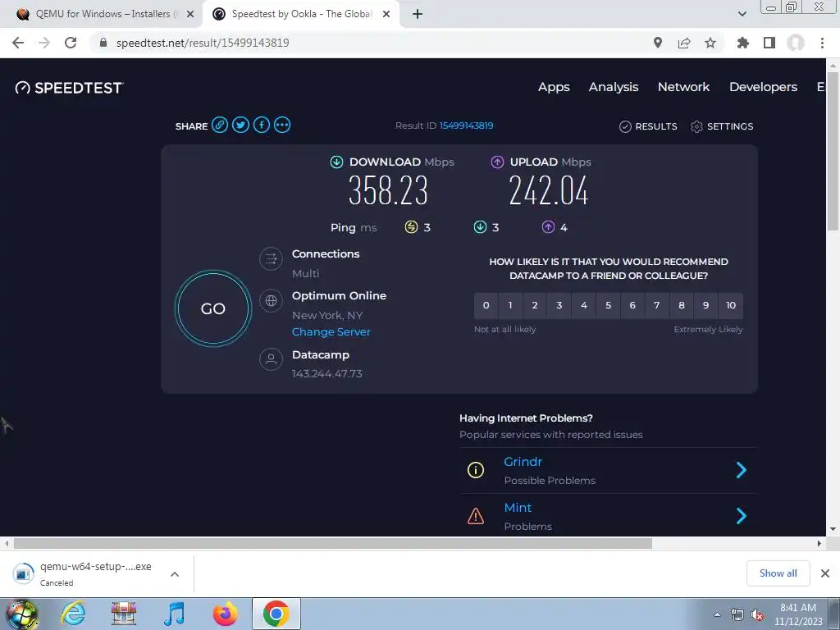Click the Mint warning triangle icon
Viewport: 840px width, 630px height.
(476, 516)
